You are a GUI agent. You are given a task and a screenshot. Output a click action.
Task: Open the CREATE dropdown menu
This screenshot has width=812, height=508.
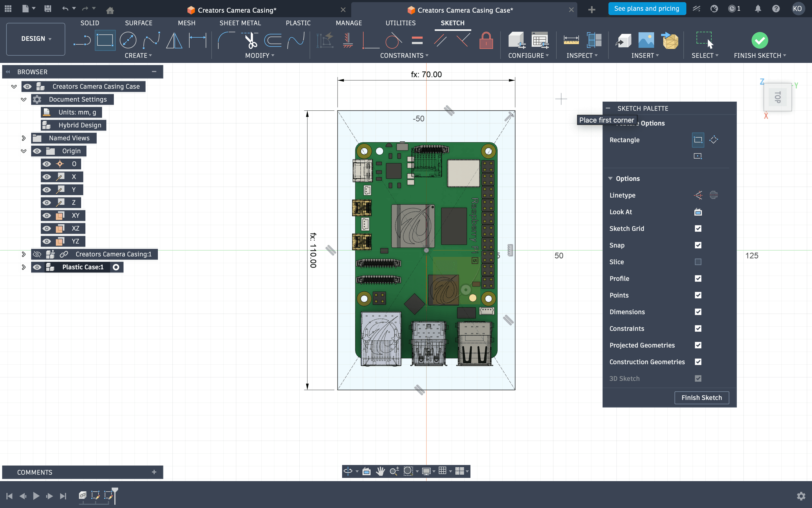138,55
